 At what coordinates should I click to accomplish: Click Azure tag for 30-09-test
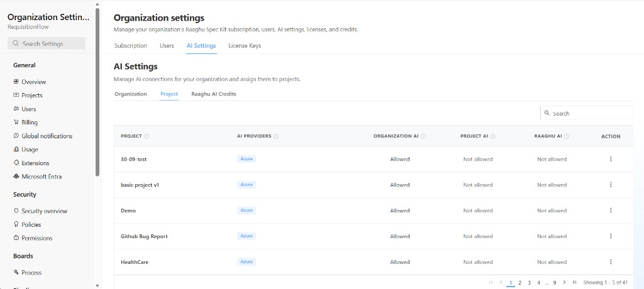click(247, 159)
